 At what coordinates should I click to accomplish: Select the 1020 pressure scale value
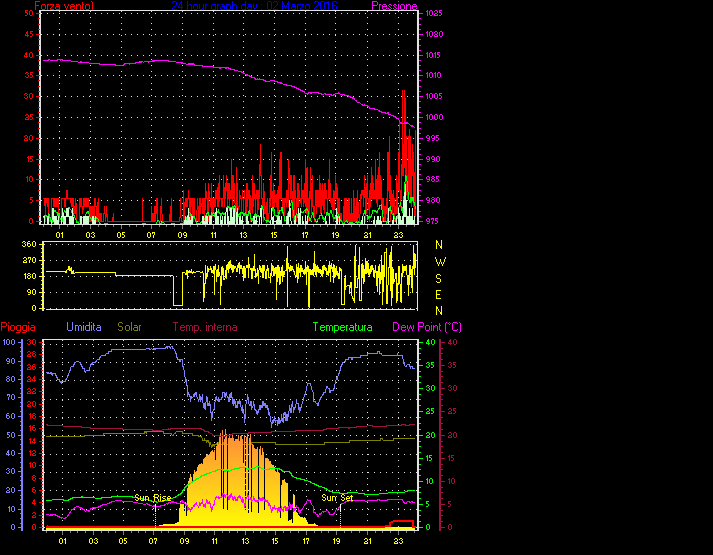tap(434, 35)
